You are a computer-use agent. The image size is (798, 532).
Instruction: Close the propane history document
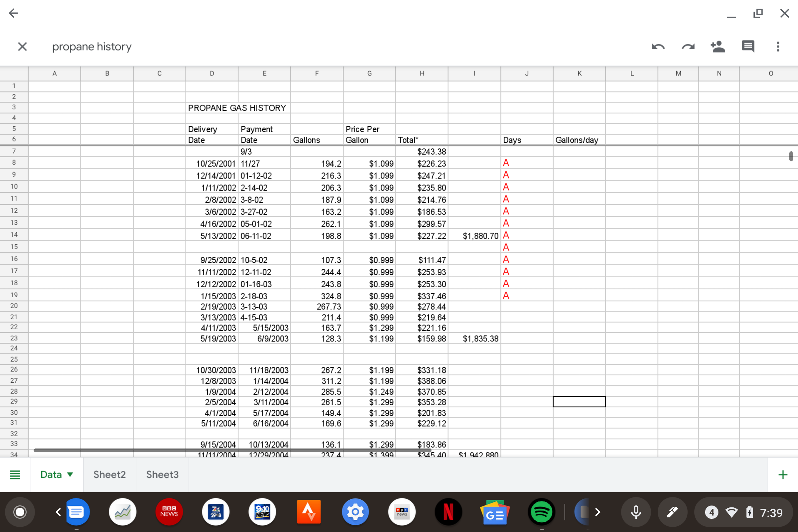pos(22,47)
